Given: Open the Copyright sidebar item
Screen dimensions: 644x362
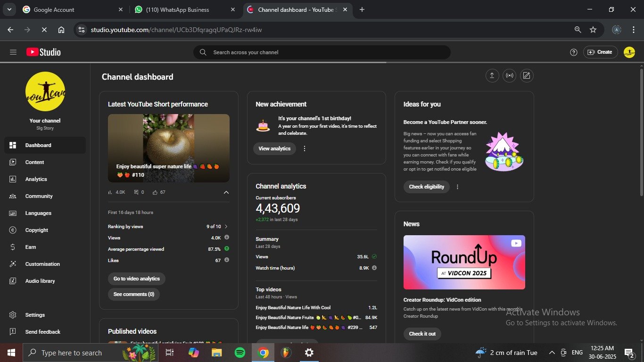Looking at the screenshot, I should (45, 230).
